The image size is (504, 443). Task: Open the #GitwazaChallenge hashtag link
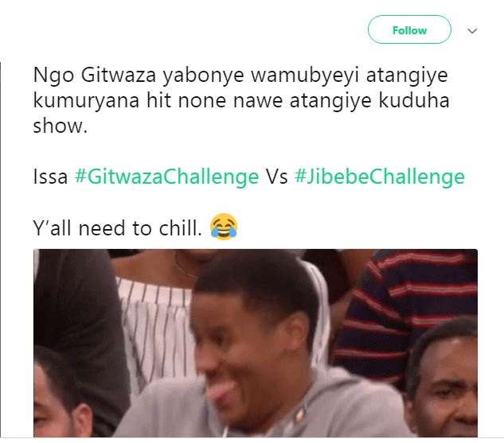coord(166,177)
